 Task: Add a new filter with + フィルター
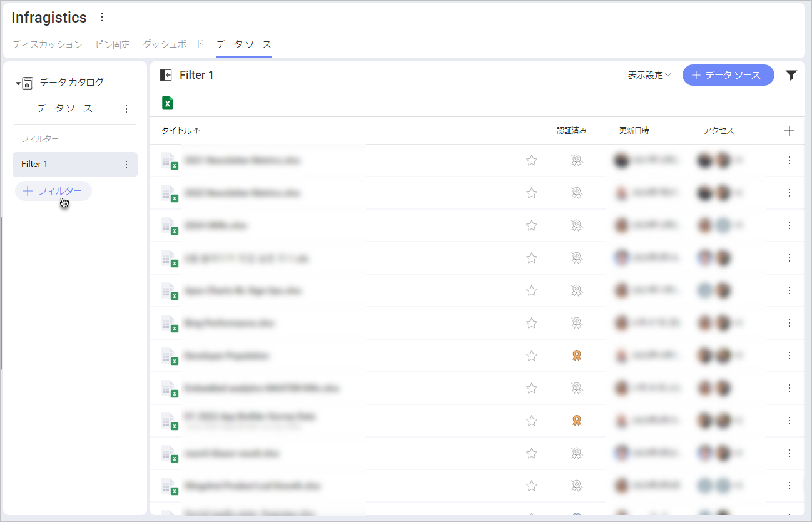tap(53, 191)
